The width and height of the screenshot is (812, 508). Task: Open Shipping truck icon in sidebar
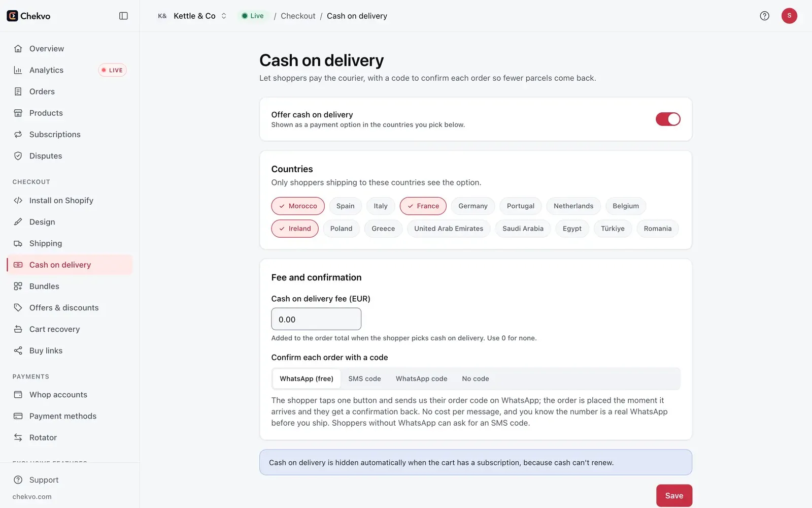click(18, 243)
